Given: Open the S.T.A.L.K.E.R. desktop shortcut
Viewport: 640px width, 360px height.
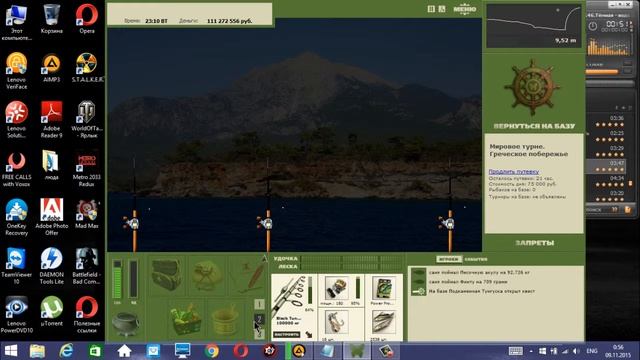Looking at the screenshot, I should click(87, 68).
